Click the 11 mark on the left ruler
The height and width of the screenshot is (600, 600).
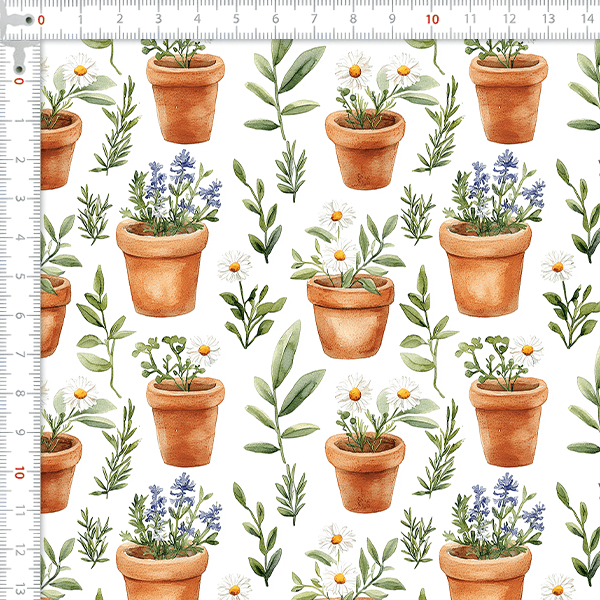point(18,511)
